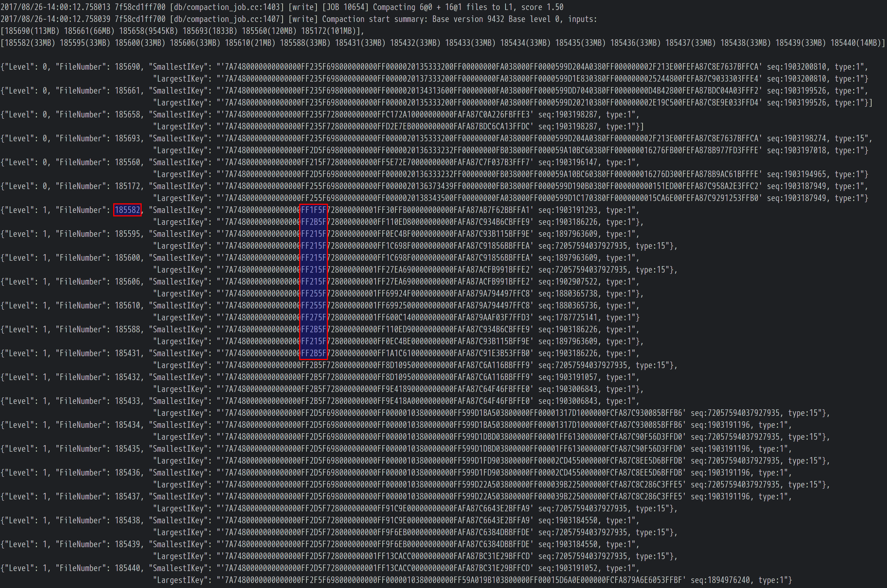Click FileNumber value 185661 in the Level 0 row

(x=127, y=91)
